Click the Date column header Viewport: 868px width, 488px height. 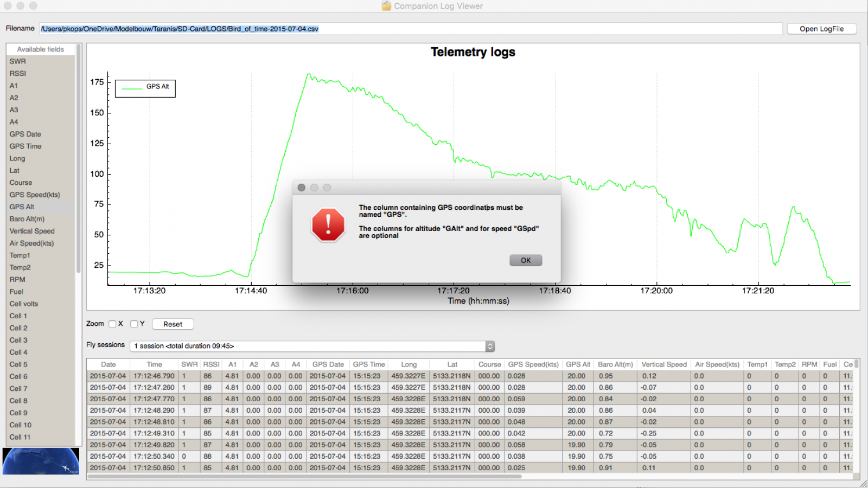[x=108, y=364]
